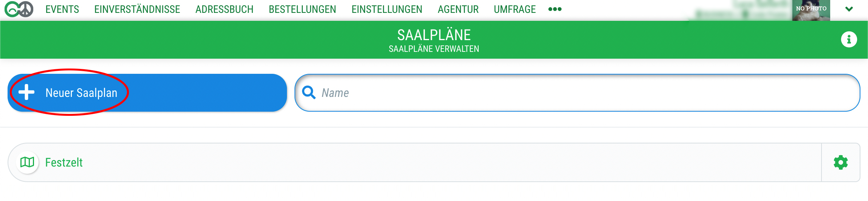Open Einstellungen in the navigation
Image resolution: width=868 pixels, height=201 pixels.
coord(387,9)
